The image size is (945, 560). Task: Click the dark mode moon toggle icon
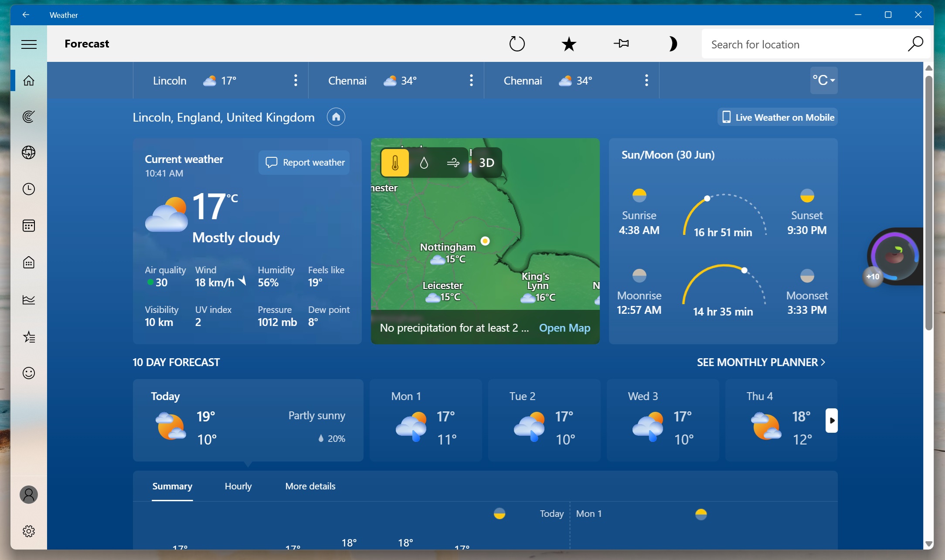[x=673, y=43]
